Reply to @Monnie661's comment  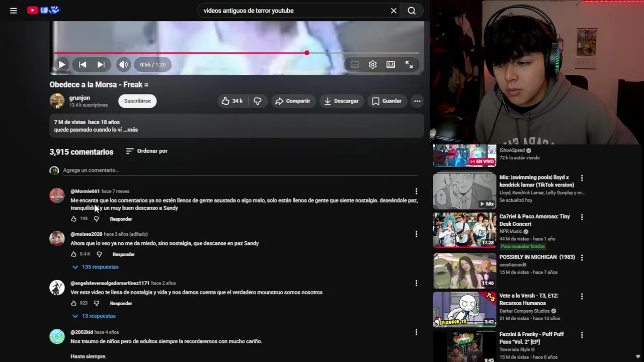coord(121,219)
